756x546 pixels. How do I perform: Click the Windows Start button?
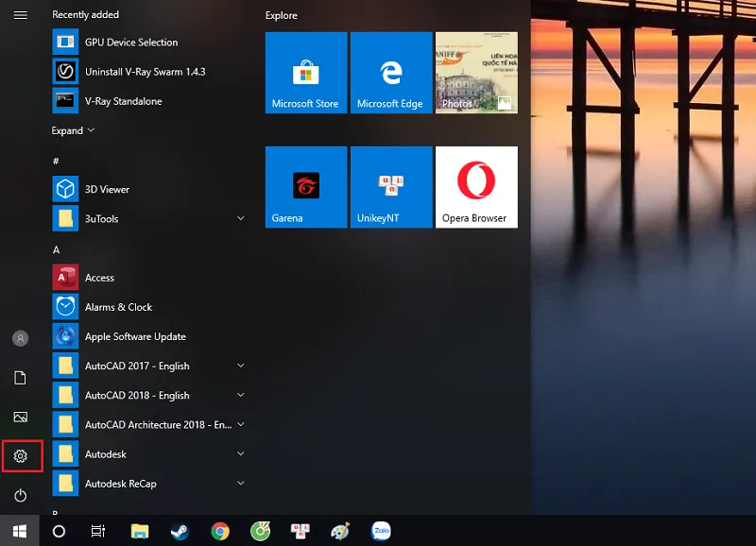(19, 532)
